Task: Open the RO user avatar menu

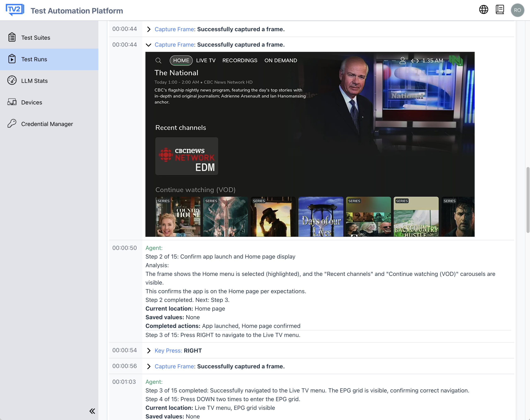Action: (x=517, y=10)
